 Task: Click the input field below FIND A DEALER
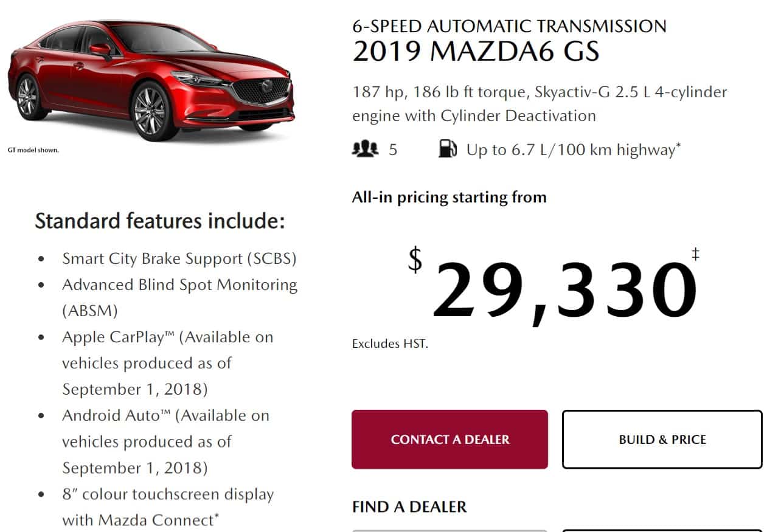[x=450, y=530]
